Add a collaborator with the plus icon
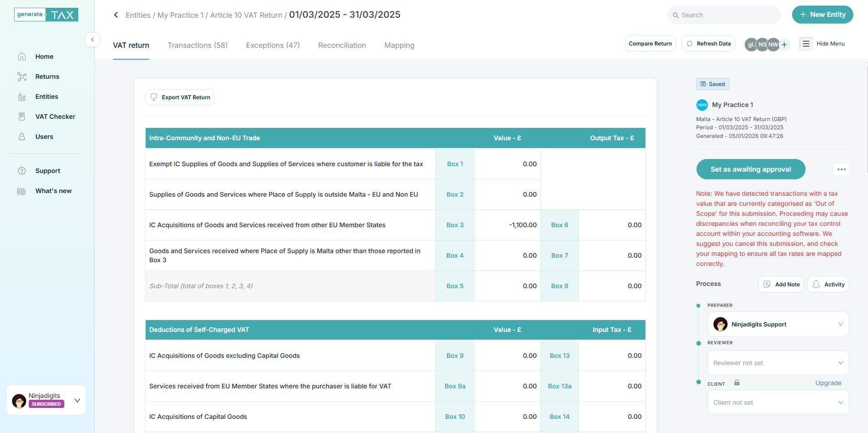 (784, 44)
